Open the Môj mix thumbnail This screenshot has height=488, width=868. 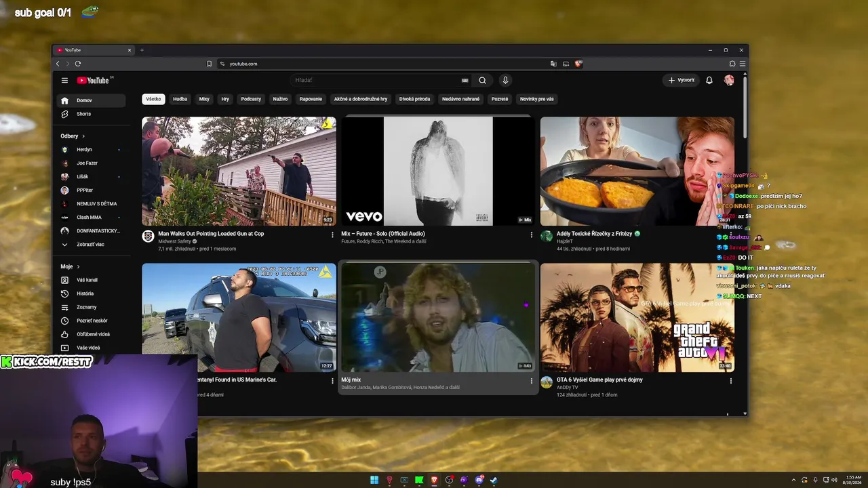click(x=438, y=318)
